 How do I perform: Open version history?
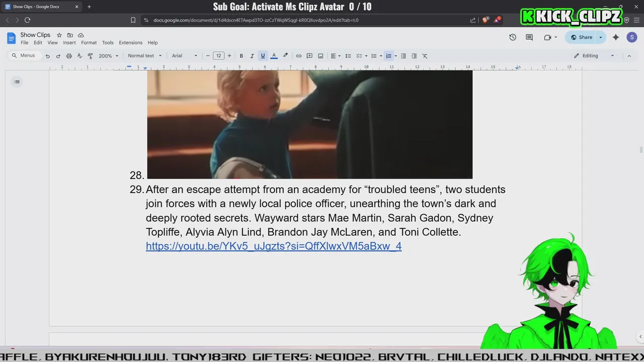(513, 37)
